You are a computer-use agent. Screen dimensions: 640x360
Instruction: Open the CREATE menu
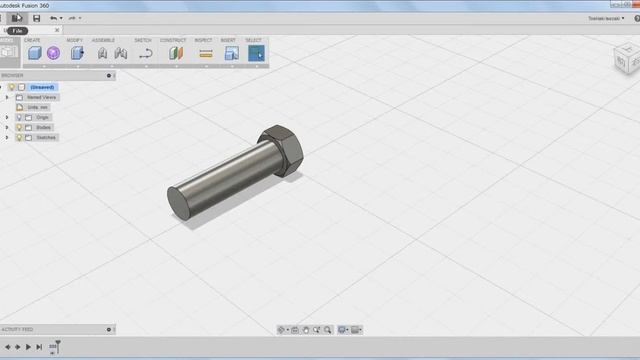pyautogui.click(x=32, y=40)
